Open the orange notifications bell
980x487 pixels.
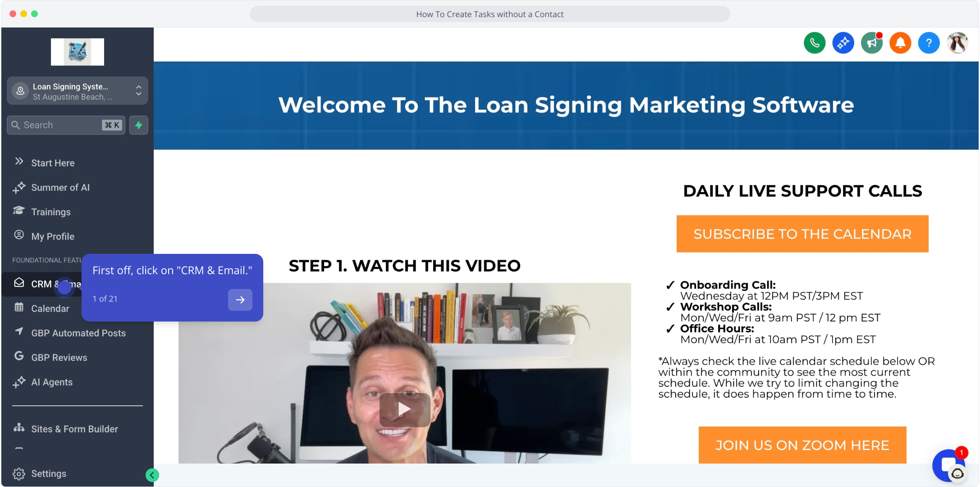[900, 43]
